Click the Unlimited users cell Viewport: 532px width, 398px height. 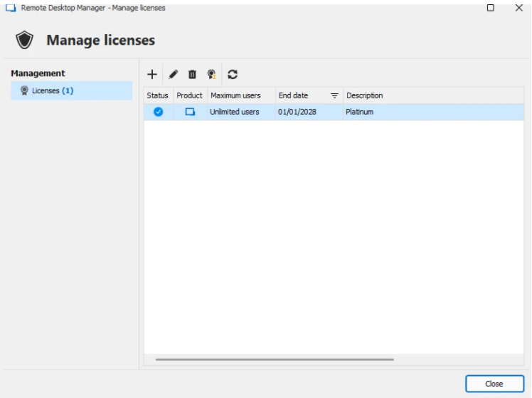point(234,112)
